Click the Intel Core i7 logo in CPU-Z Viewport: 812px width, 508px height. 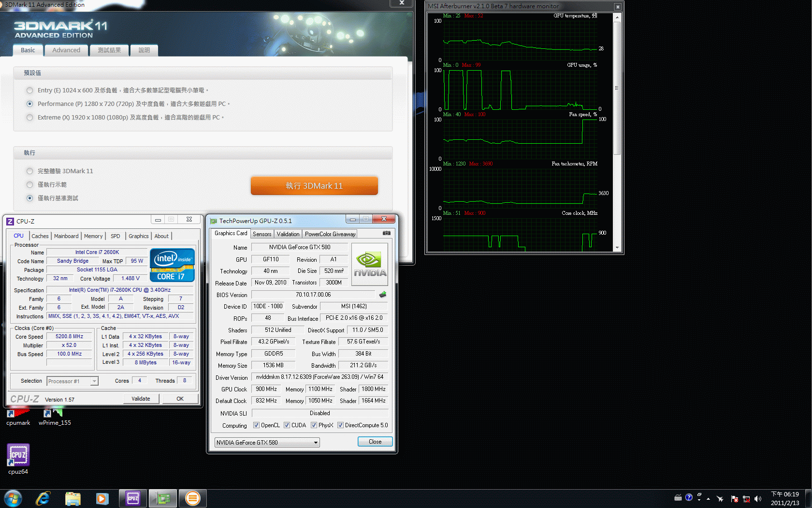pos(172,265)
